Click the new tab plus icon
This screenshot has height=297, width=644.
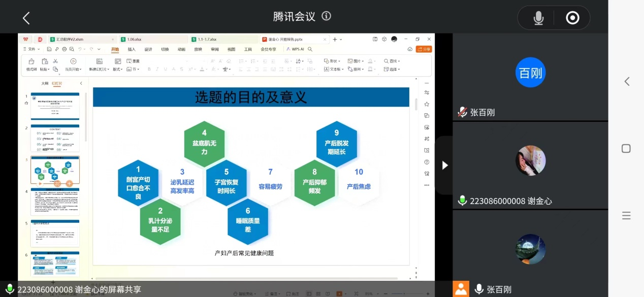pos(335,39)
